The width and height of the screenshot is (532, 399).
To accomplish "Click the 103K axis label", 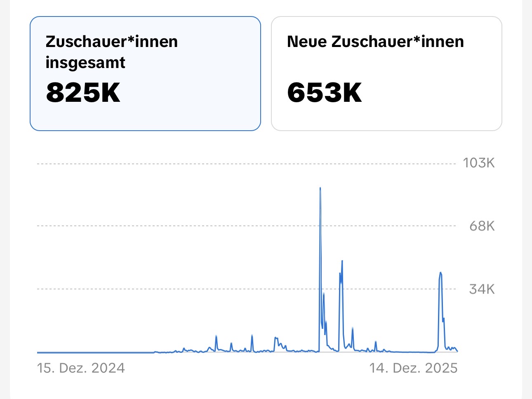I will pyautogui.click(x=478, y=163).
